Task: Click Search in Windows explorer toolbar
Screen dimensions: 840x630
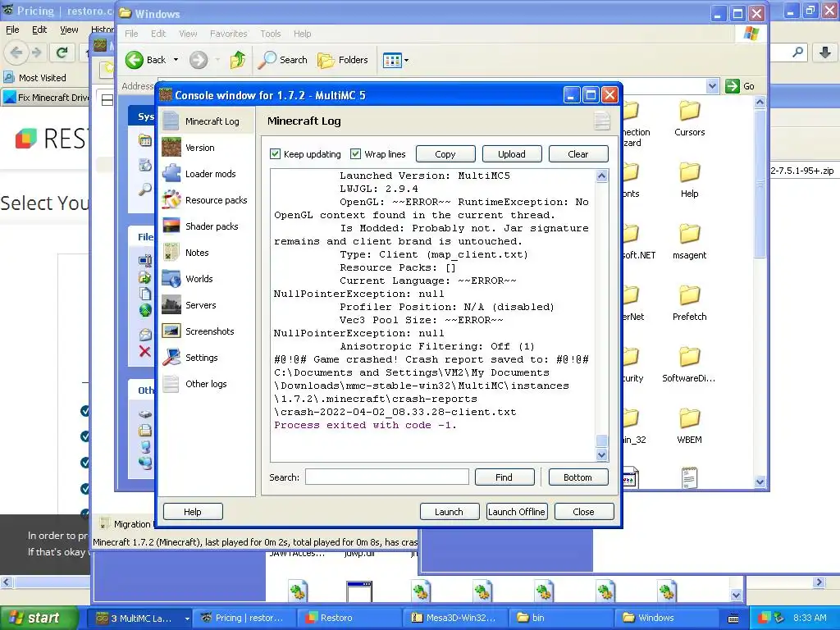Action: coord(282,60)
